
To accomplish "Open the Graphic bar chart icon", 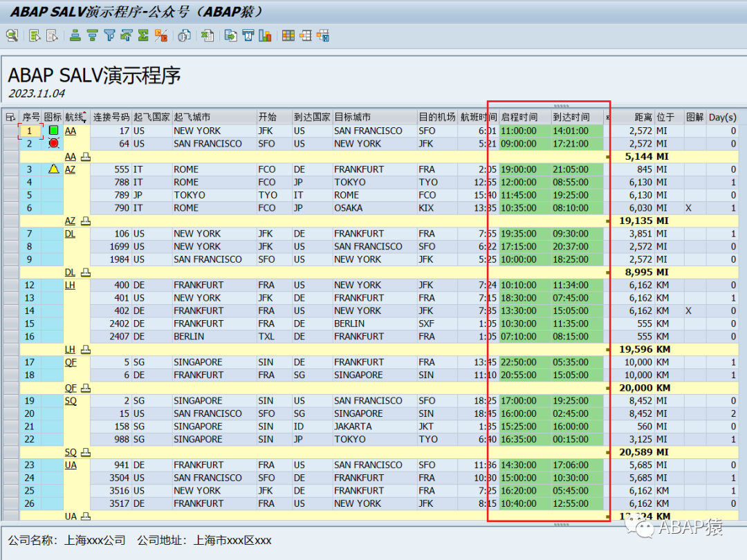I will 266,35.
